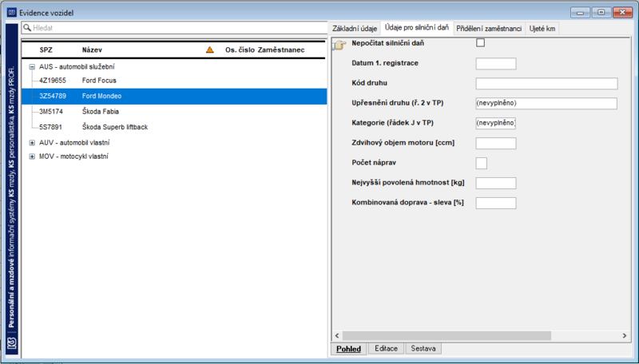Click the Zdvihový objem motoru field
Image resolution: width=639 pixels, height=364 pixels.
point(495,144)
